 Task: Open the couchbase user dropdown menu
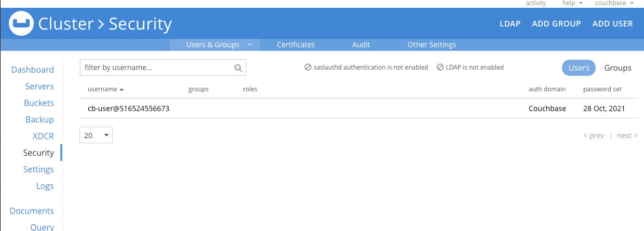point(614,3)
